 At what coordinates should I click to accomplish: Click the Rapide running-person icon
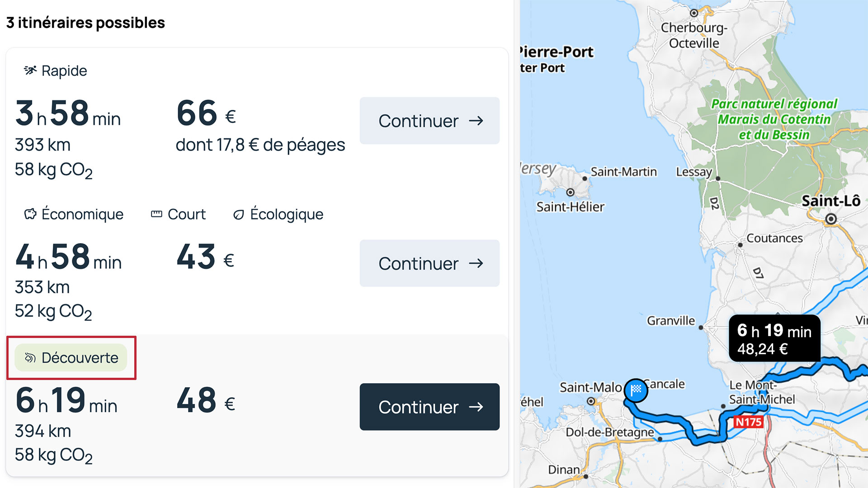click(30, 70)
